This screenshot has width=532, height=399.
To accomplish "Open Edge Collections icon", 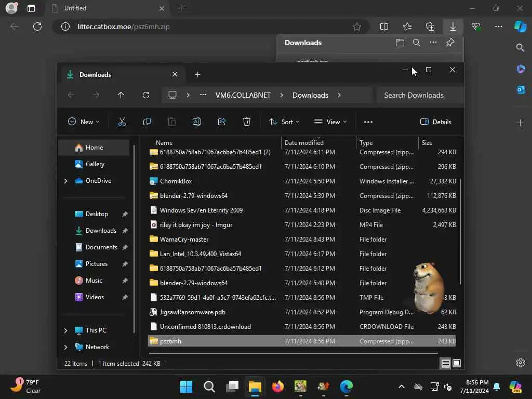I will (x=430, y=27).
